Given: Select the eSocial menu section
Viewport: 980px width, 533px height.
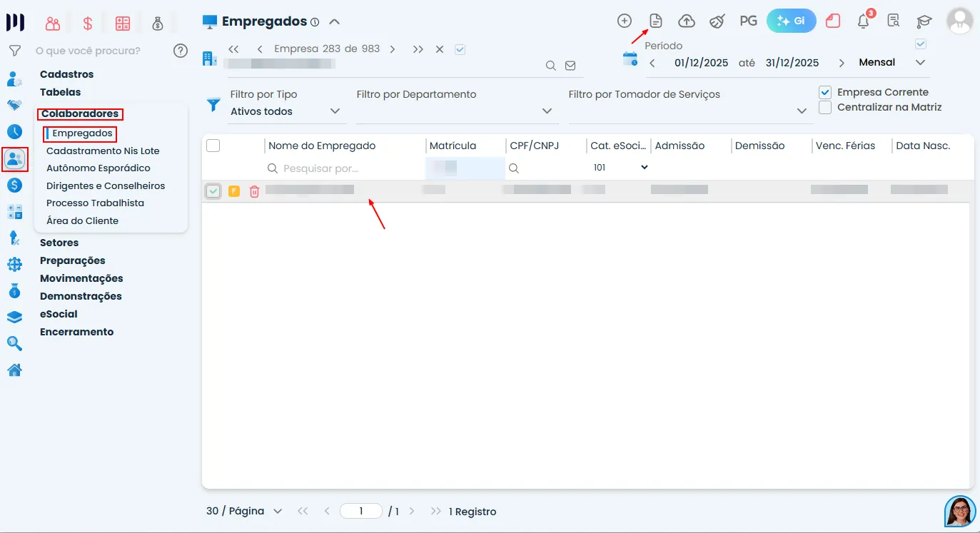Looking at the screenshot, I should 59,314.
